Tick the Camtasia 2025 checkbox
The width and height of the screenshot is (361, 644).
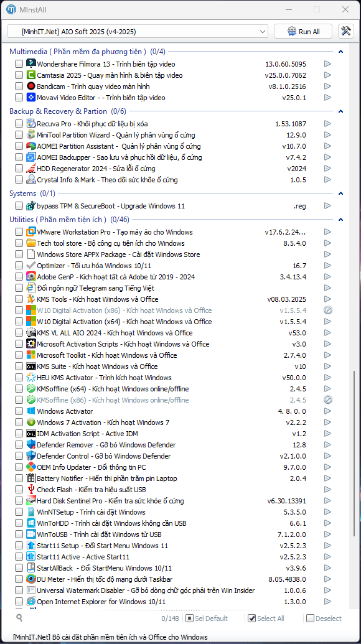pyautogui.click(x=19, y=75)
